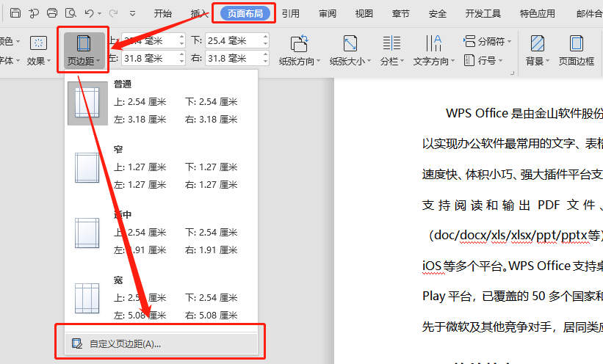Viewport: 603px width, 364px height.
Task: Switch to the 引用 references tab
Action: coord(290,13)
